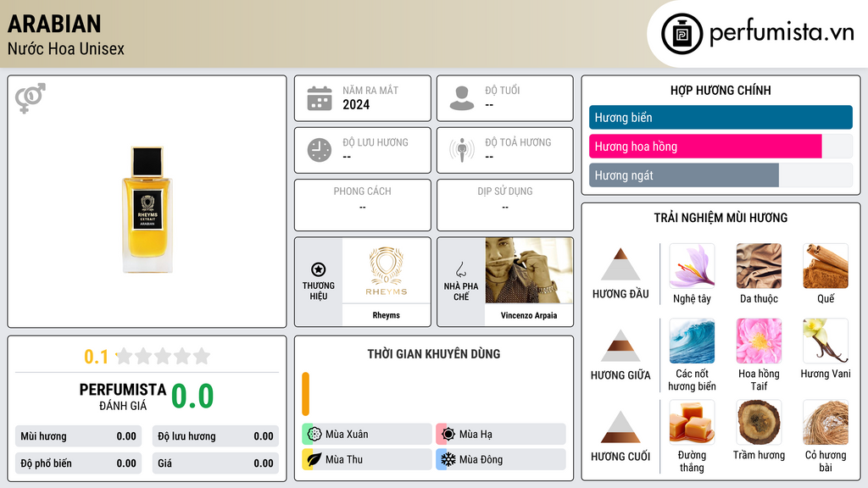The height and width of the screenshot is (488, 868).
Task: Open the Vincenzo Arpaia name link
Action: (529, 315)
